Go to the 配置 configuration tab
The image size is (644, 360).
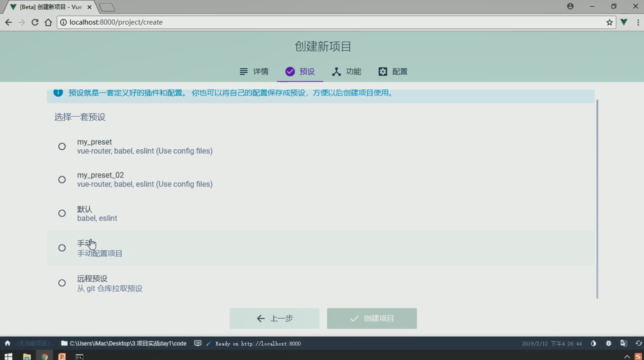393,72
